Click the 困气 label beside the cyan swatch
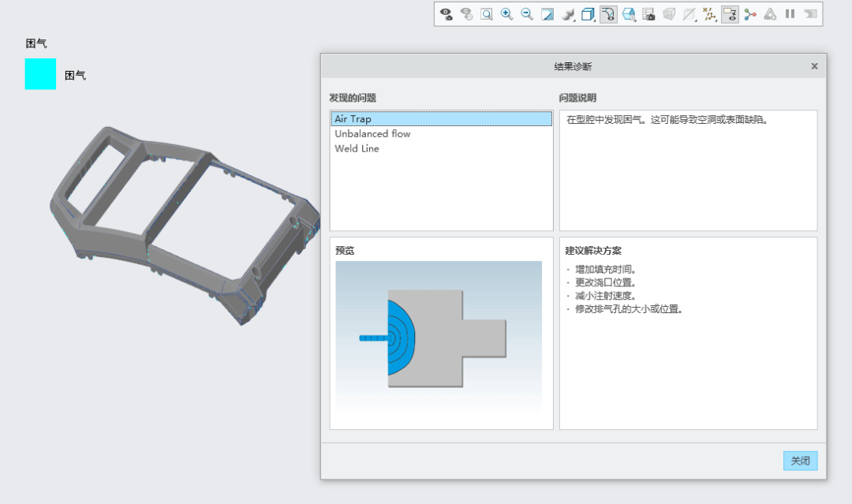Image resolution: width=852 pixels, height=504 pixels. (x=76, y=76)
